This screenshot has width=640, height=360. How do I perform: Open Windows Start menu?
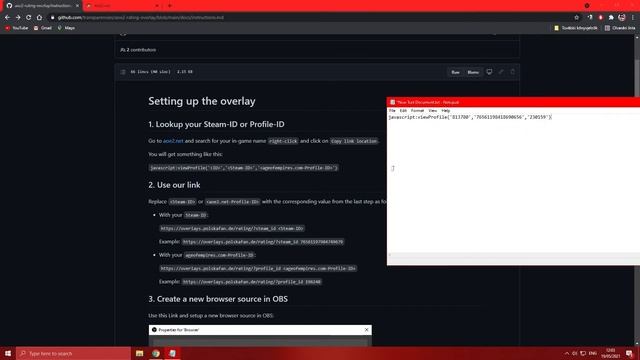(x=8, y=353)
